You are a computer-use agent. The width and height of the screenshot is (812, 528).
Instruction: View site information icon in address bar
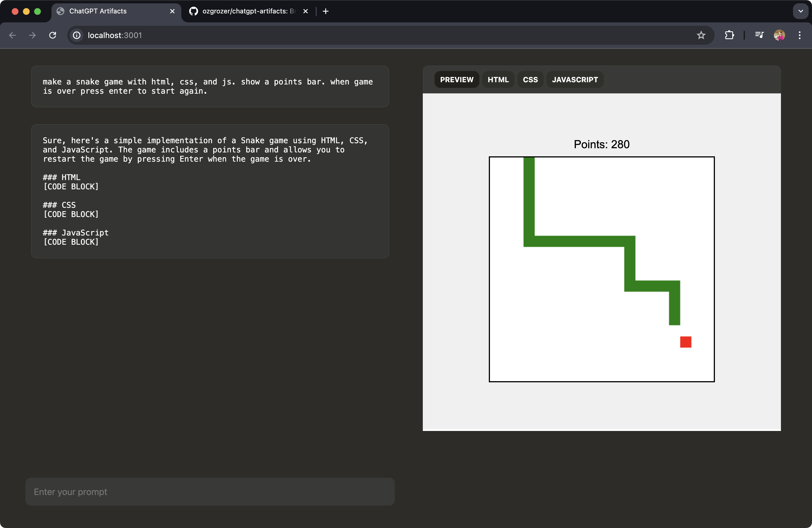[77, 35]
